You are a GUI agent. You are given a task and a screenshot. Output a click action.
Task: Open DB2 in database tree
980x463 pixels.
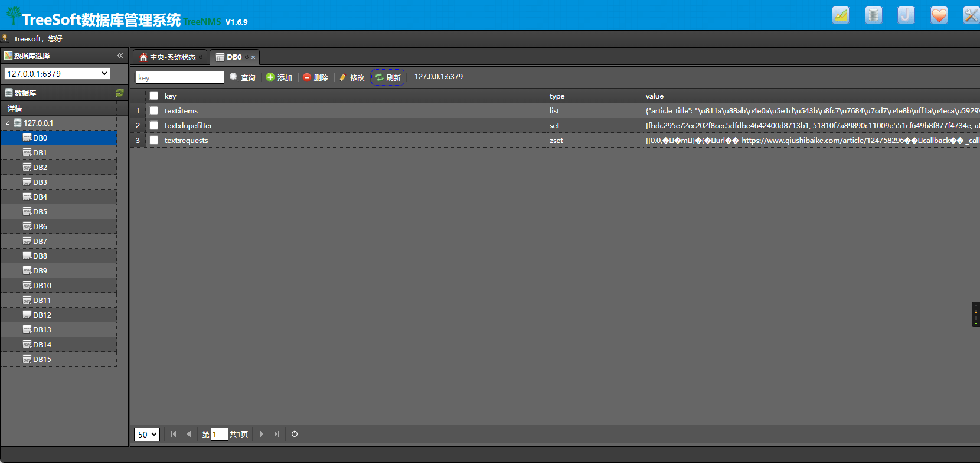(x=58, y=167)
